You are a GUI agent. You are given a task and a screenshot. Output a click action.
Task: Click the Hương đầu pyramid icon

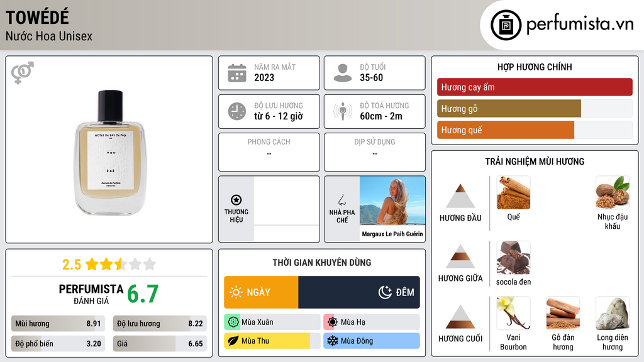[460, 196]
